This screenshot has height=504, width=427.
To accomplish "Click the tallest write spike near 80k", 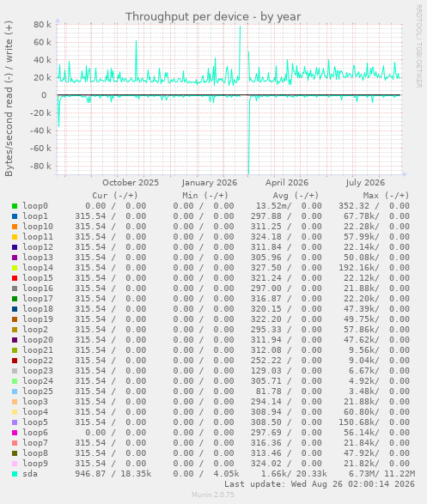I will coord(240,27).
